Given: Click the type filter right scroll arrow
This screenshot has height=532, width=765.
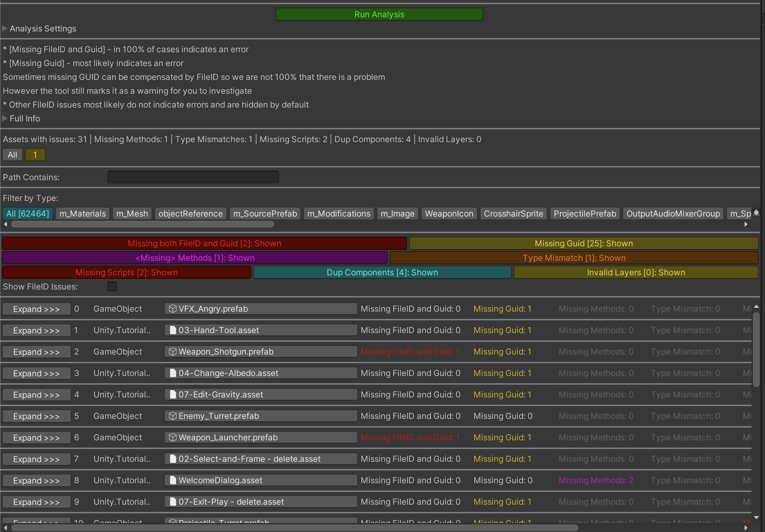Looking at the screenshot, I should pos(746,224).
